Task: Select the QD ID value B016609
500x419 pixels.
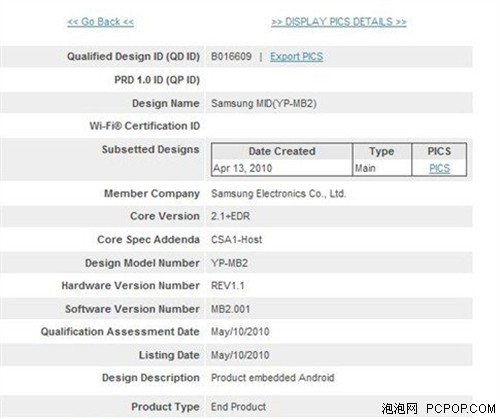Action: click(231, 56)
